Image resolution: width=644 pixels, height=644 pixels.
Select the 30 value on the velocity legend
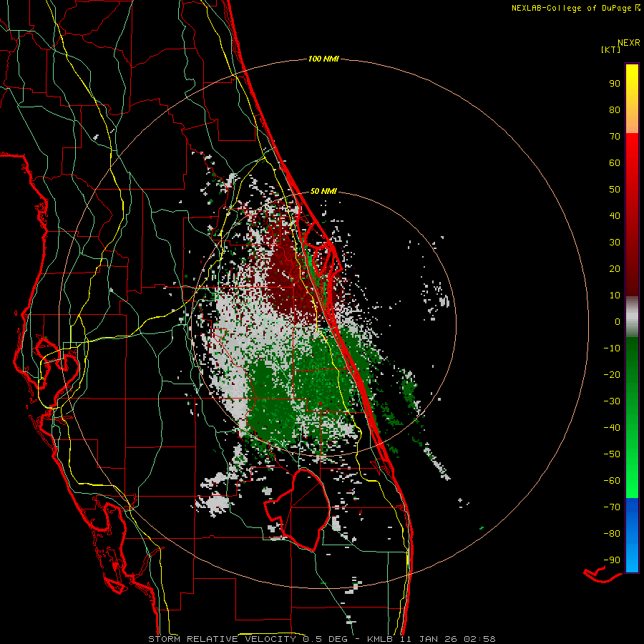pyautogui.click(x=615, y=243)
